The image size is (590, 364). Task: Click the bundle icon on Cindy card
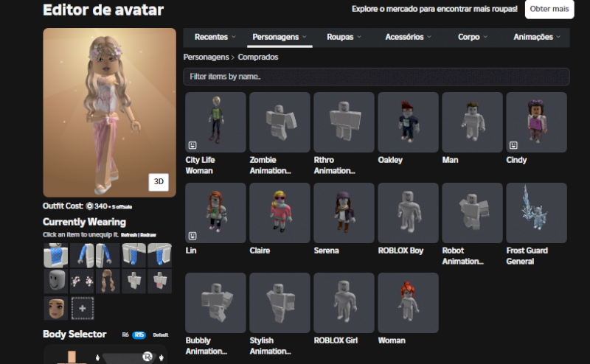[x=513, y=145]
